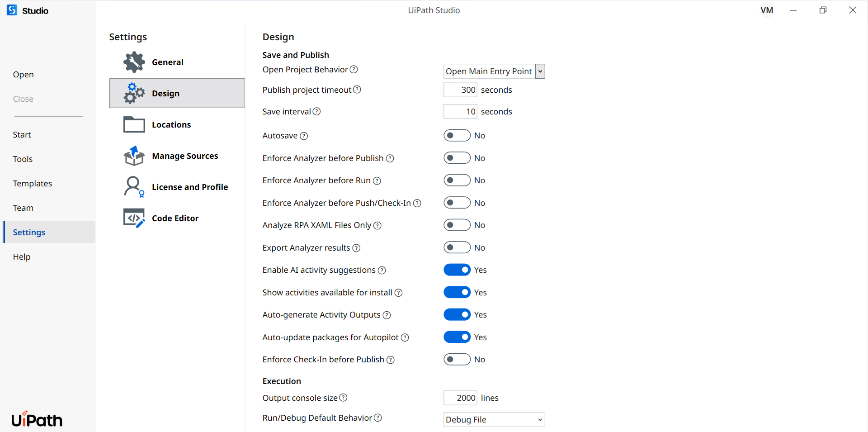Enable the Autosave toggle

point(457,136)
